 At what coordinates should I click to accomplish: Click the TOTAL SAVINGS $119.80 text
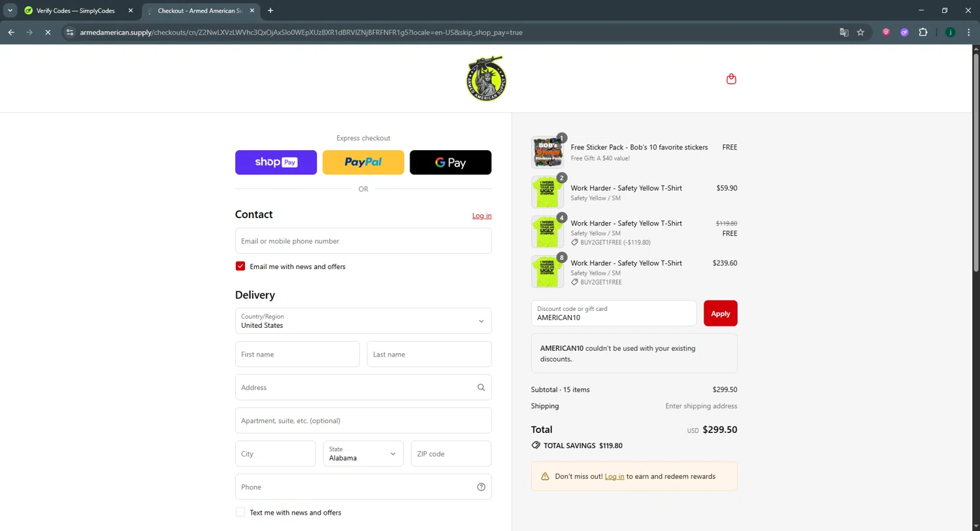[x=583, y=445]
